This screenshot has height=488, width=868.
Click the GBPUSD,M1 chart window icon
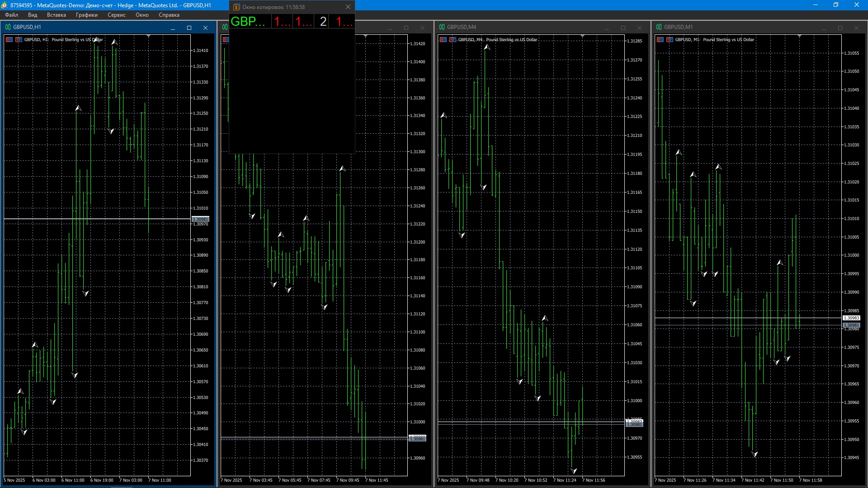click(659, 27)
